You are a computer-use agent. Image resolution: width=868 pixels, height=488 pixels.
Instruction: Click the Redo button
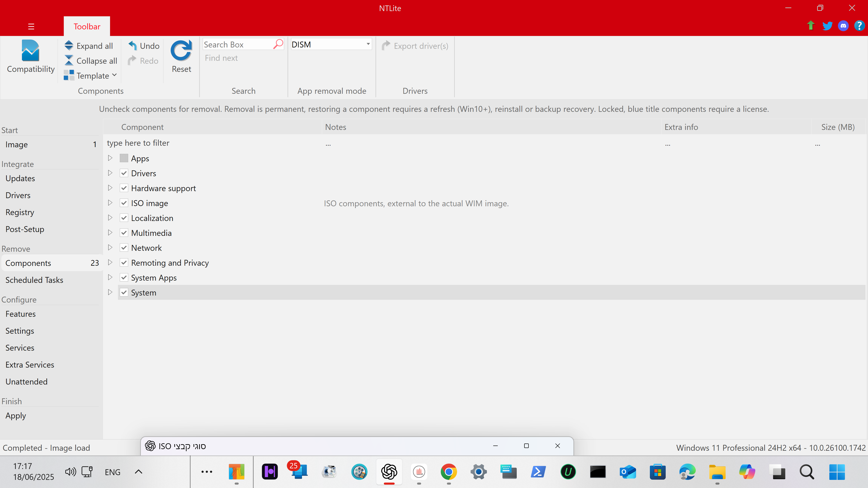[143, 61]
